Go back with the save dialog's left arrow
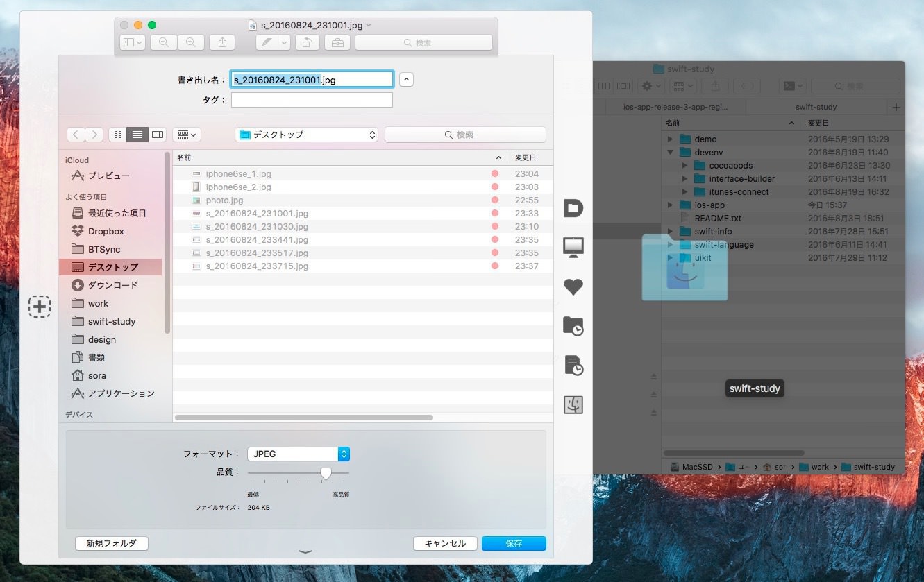This screenshot has width=924, height=582. coord(76,135)
